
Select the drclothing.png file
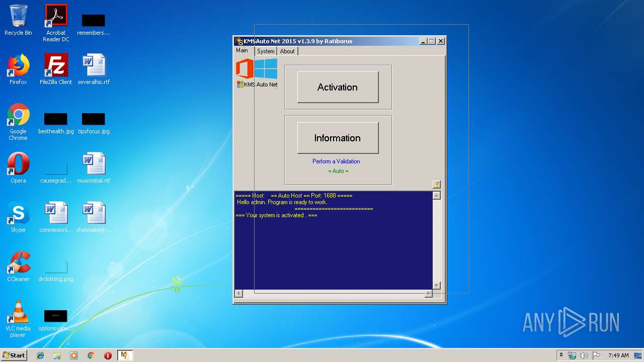[x=56, y=271]
